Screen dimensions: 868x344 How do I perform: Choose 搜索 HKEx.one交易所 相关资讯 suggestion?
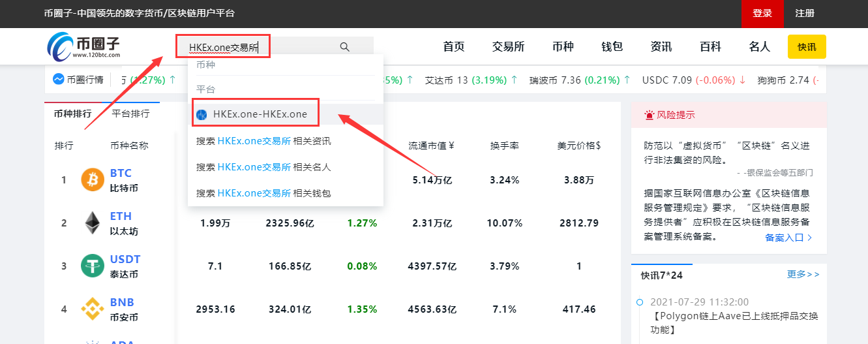tap(263, 140)
